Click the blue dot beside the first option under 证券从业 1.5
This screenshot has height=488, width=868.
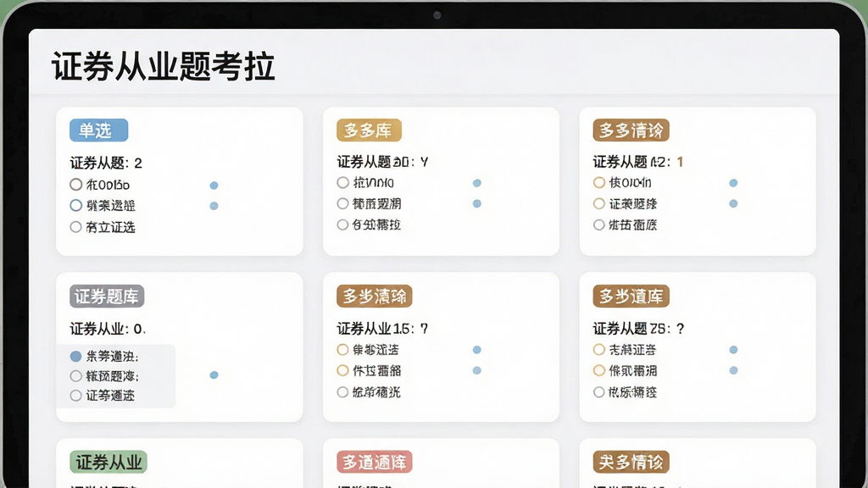coord(477,350)
